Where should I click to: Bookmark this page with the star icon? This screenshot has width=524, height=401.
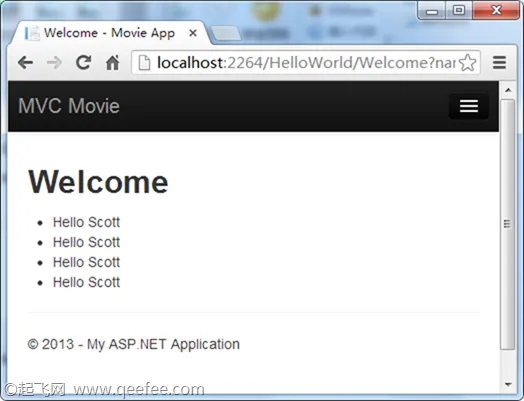468,62
